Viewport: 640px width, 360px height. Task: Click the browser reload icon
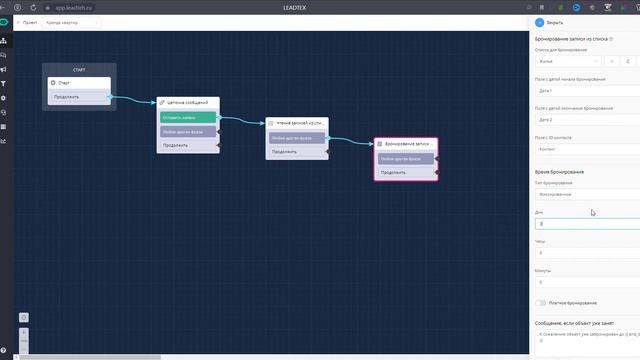coord(33,7)
